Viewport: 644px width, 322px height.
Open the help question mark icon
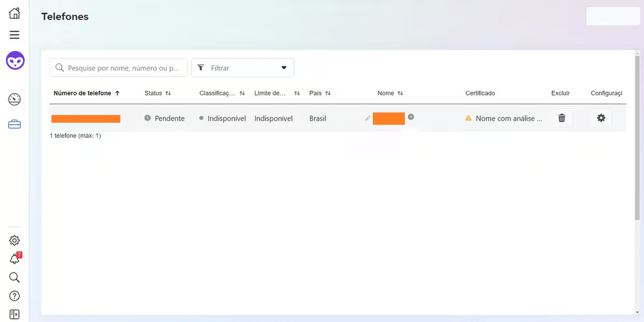[x=14, y=296]
